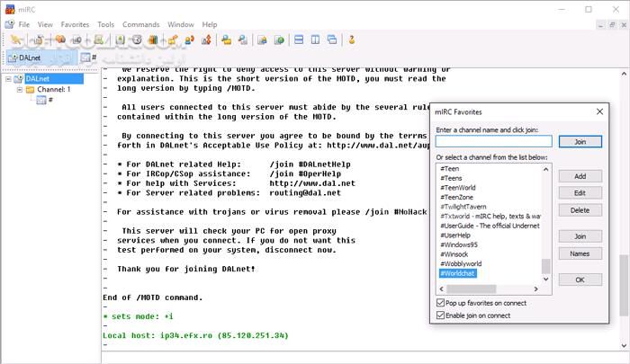Click the favorites channel list scrollbar
The width and height of the screenshot is (630, 364).
click(546, 225)
